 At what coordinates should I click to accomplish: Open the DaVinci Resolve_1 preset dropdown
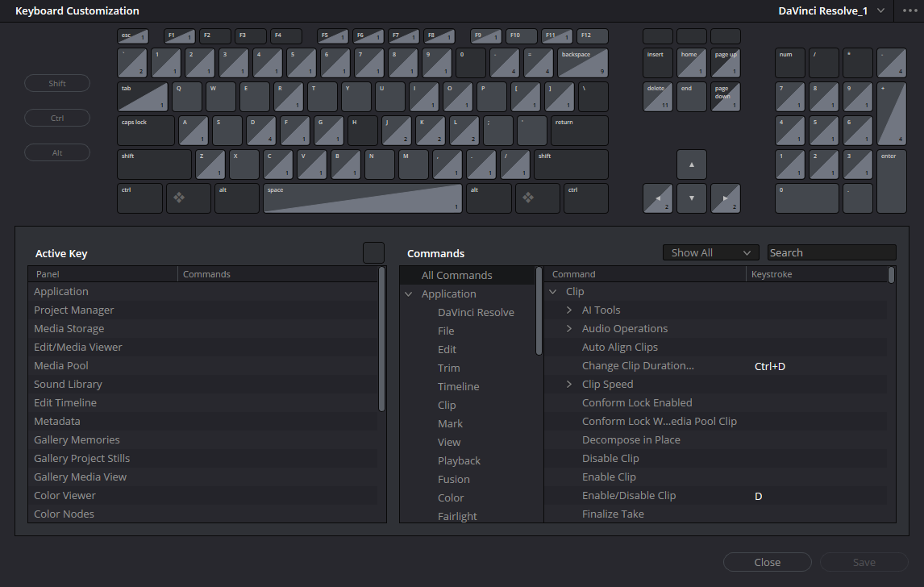click(831, 10)
